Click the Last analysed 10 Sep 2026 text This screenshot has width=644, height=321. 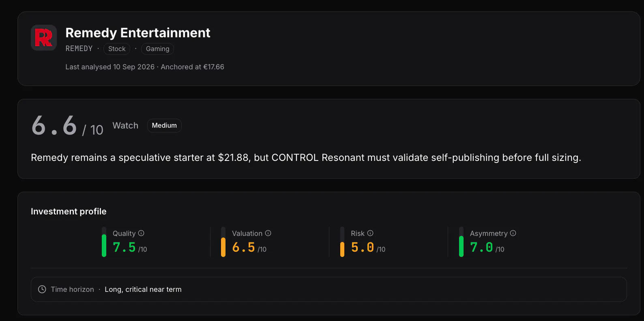pos(110,67)
